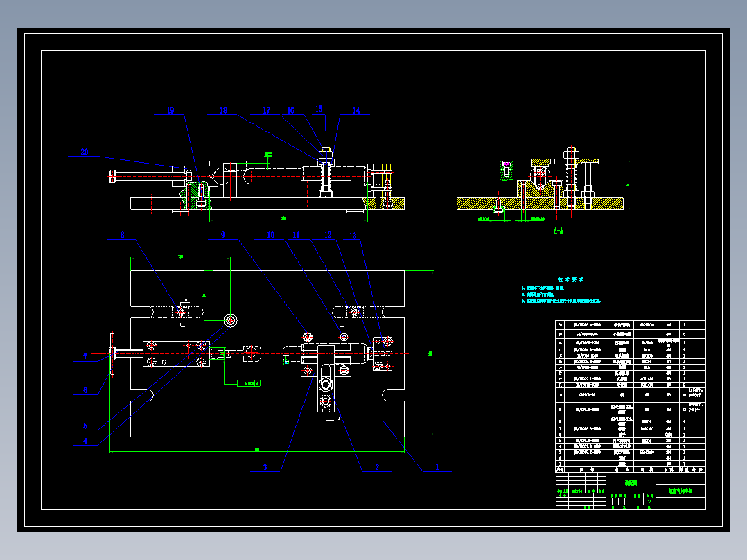Click part callout number 19
Viewport: 747px width, 560px height.
[x=170, y=111]
